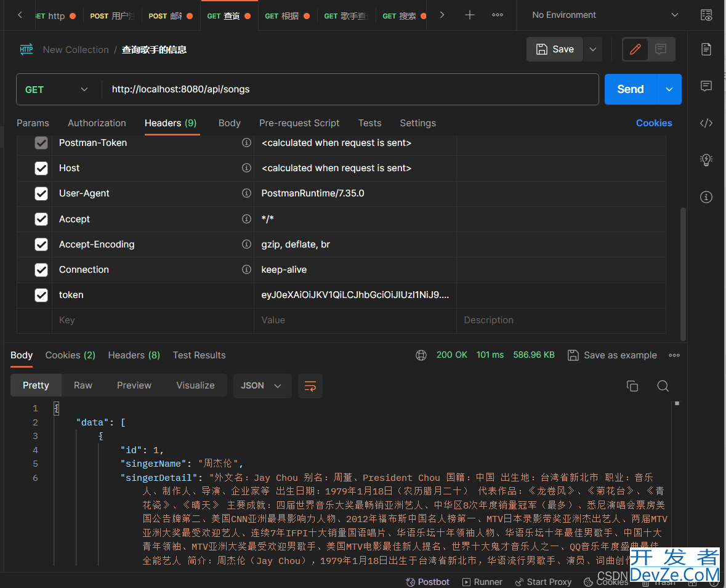
Task: Click Start Proxy in the status bar
Action: coord(543,582)
